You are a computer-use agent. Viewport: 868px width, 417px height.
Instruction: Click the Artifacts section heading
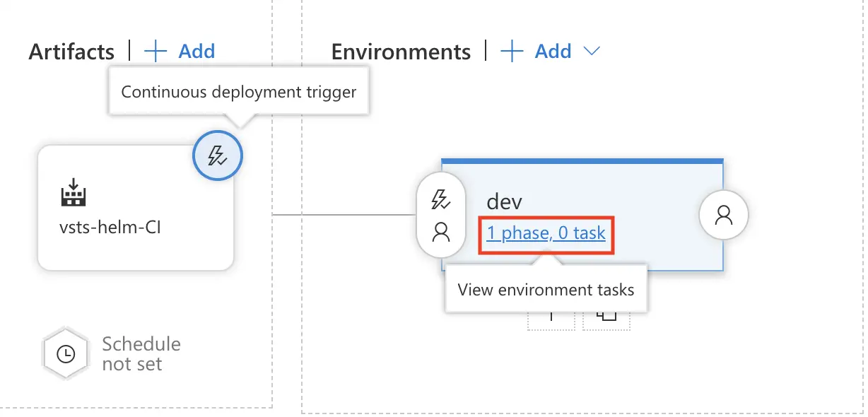click(71, 52)
